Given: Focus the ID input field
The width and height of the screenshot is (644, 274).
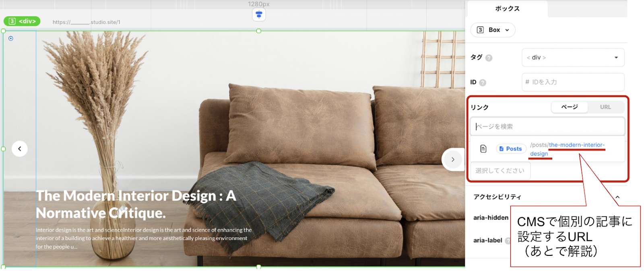Looking at the screenshot, I should (x=573, y=82).
